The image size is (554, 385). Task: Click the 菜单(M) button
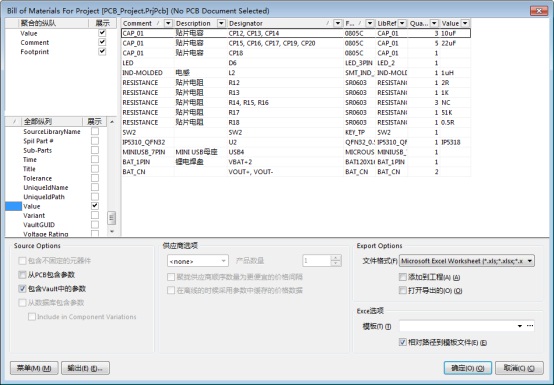click(34, 368)
